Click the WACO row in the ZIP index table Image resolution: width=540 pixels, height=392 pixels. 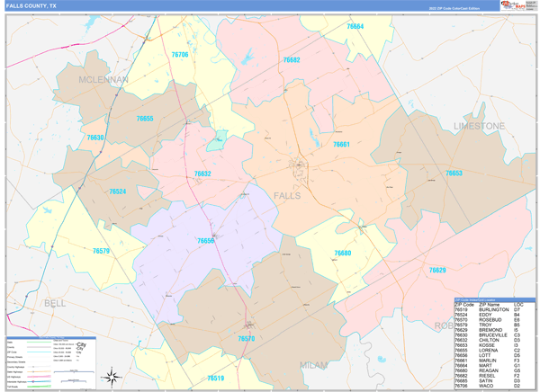(495, 385)
